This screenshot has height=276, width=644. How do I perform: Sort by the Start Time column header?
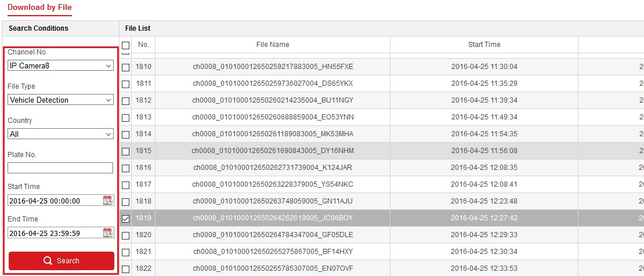click(x=484, y=45)
